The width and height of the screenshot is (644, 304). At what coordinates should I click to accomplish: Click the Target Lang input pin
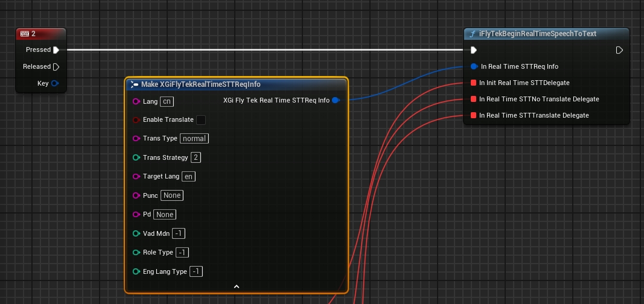tap(136, 176)
